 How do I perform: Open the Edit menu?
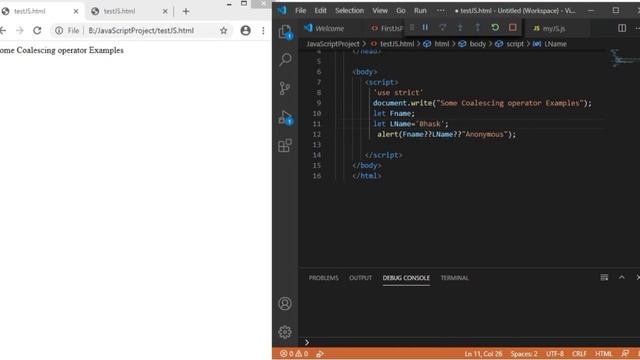(x=320, y=11)
